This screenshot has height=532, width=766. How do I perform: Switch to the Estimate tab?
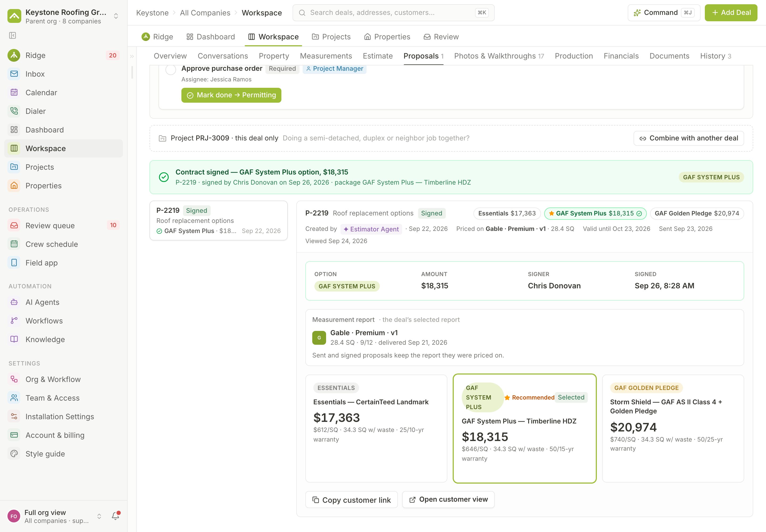[378, 56]
